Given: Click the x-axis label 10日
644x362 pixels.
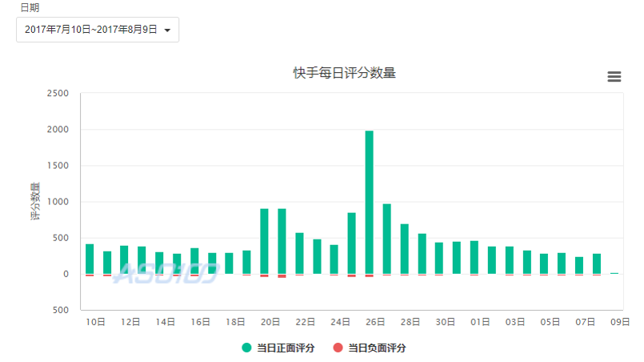Looking at the screenshot, I should tap(95, 322).
